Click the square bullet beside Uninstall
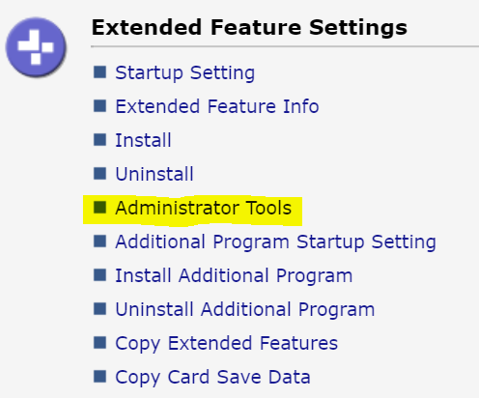This screenshot has height=398, width=480. (x=100, y=174)
